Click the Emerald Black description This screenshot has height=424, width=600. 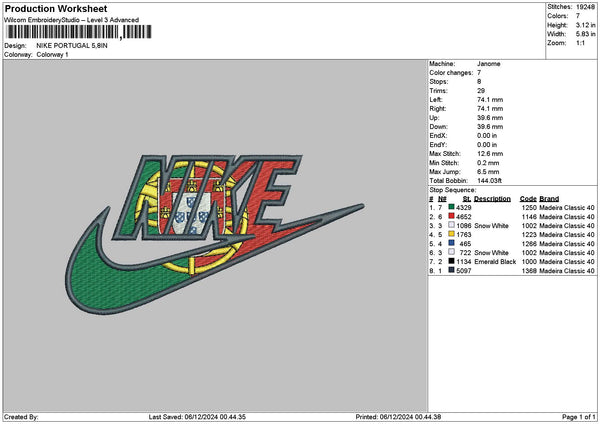pyautogui.click(x=495, y=262)
